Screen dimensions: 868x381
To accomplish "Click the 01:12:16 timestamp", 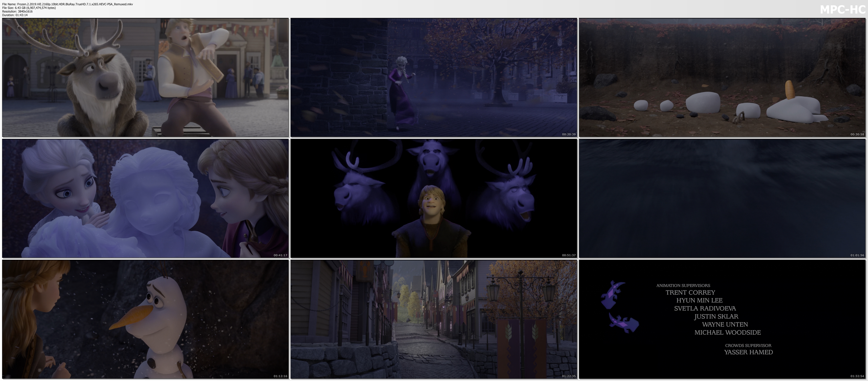I will click(x=280, y=376).
